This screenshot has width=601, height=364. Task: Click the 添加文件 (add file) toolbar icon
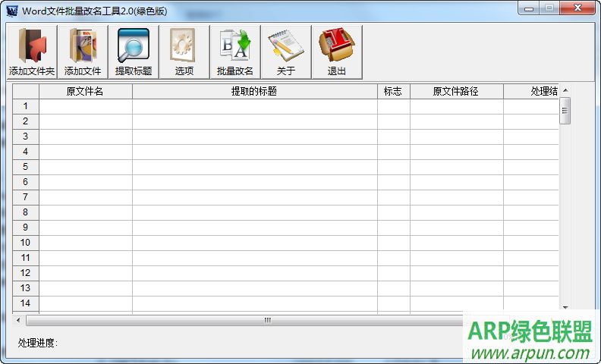(83, 52)
